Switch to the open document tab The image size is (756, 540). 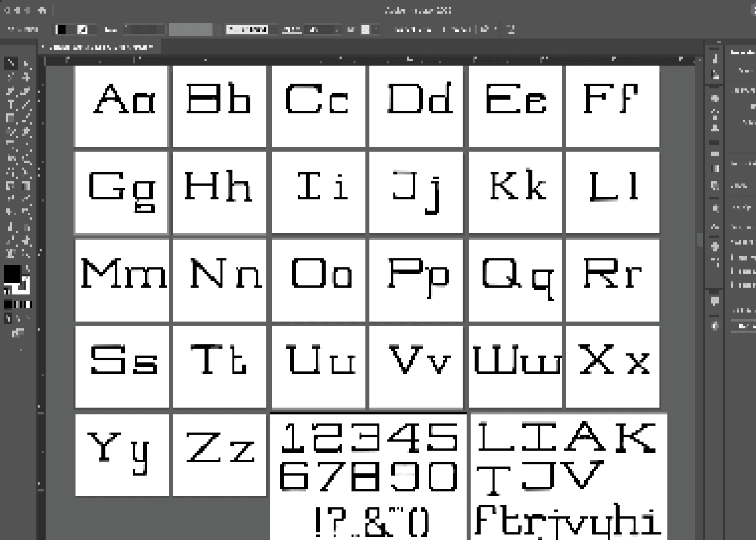(102, 47)
